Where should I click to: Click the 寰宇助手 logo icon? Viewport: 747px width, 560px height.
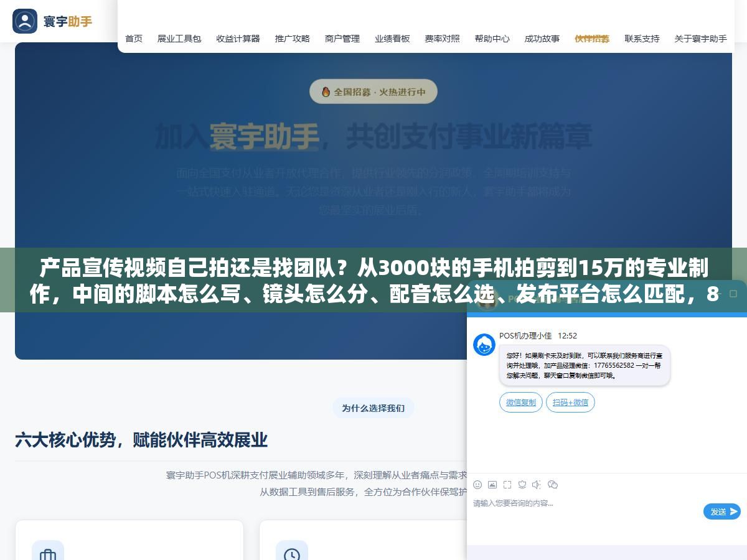coord(25,21)
